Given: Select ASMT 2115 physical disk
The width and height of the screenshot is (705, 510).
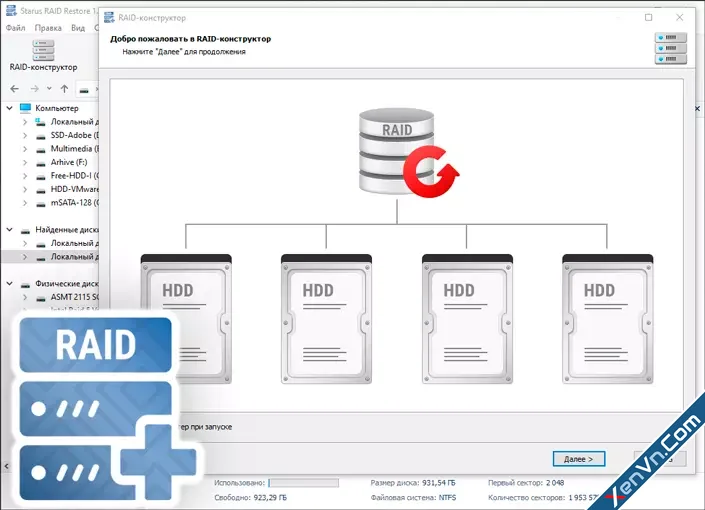Looking at the screenshot, I should coord(75,297).
